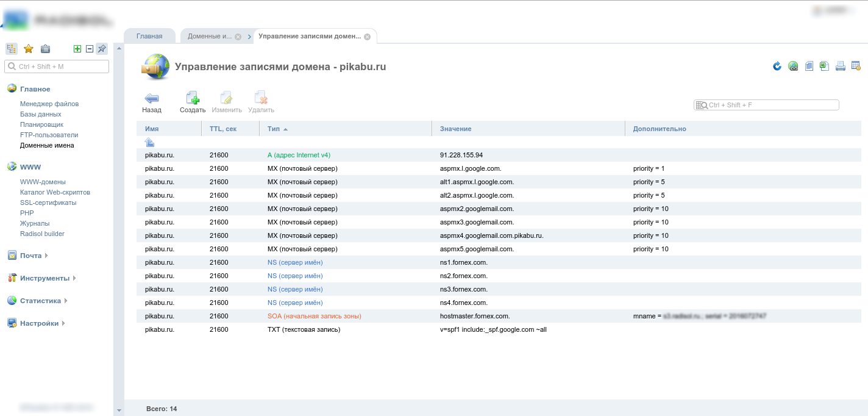This screenshot has height=416, width=868.
Task: Collapse the Главное menu section
Action: point(35,89)
